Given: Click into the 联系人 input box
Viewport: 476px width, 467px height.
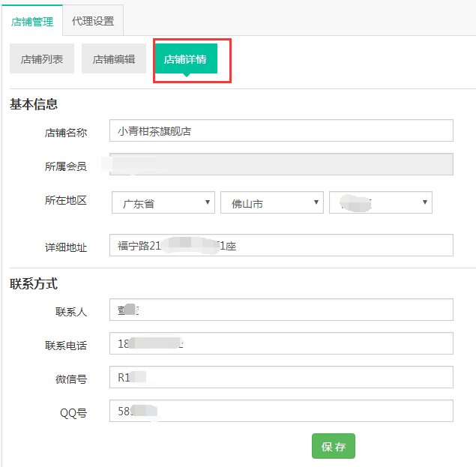Looking at the screenshot, I should [x=281, y=310].
